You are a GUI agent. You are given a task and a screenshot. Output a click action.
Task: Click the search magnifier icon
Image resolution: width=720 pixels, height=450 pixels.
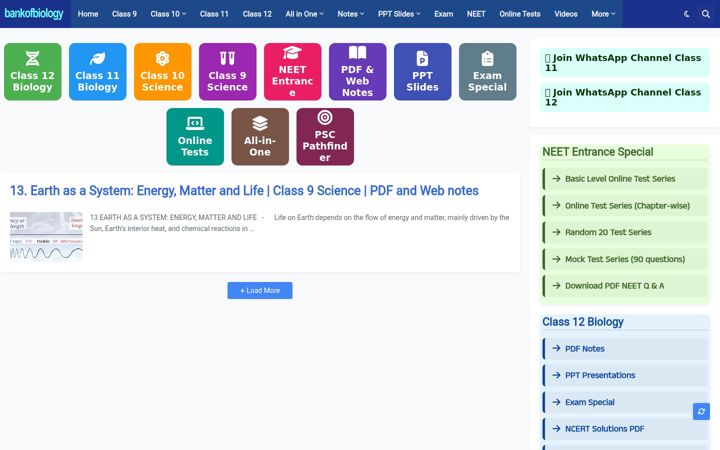click(x=706, y=14)
